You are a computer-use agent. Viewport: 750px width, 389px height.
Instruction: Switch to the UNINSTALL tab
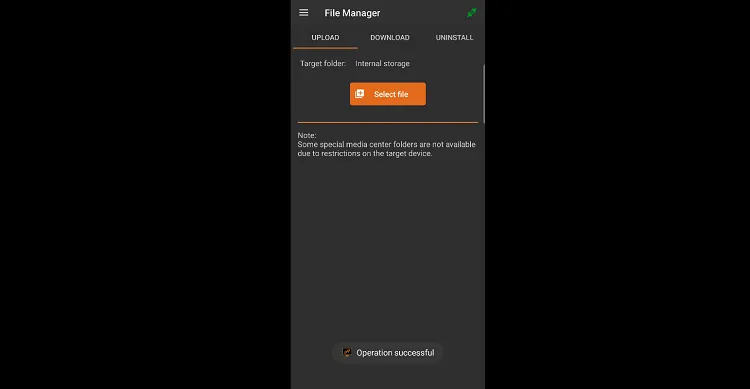pyautogui.click(x=454, y=38)
